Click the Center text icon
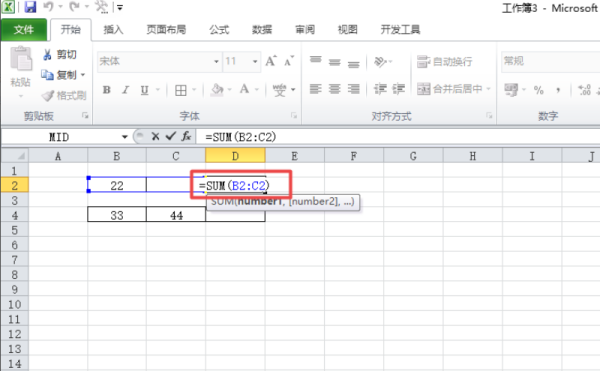This screenshot has width=600, height=371. coord(334,89)
